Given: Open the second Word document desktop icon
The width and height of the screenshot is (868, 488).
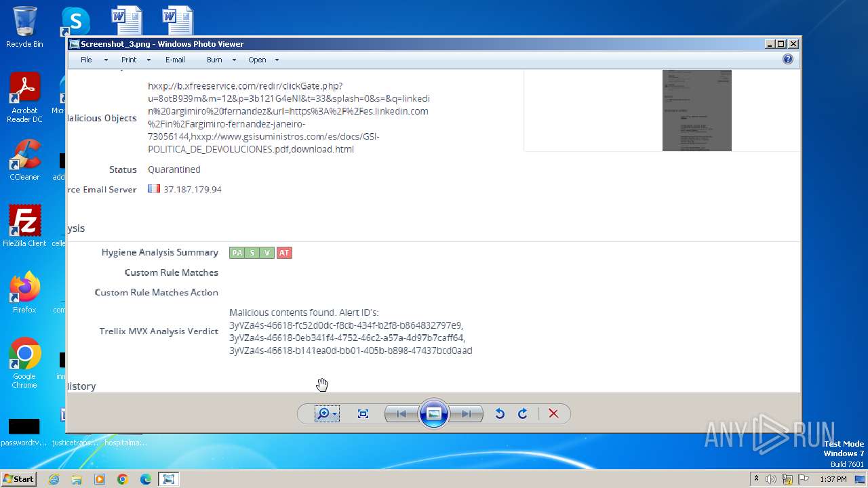Looking at the screenshot, I should click(x=178, y=20).
